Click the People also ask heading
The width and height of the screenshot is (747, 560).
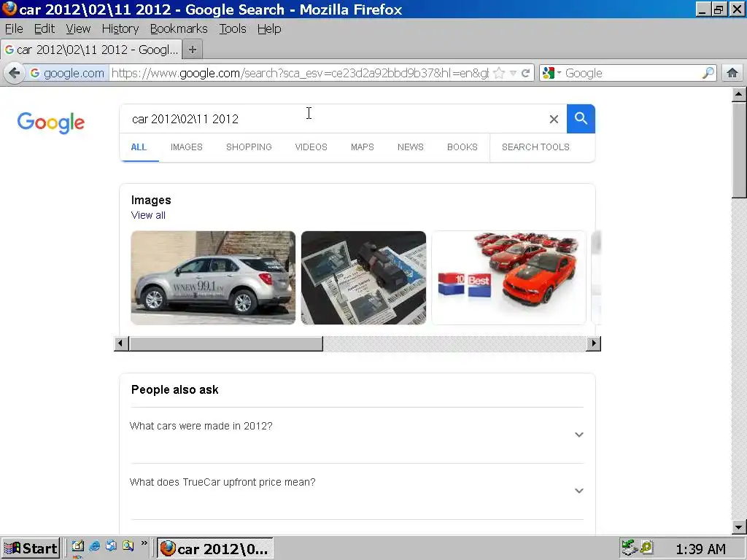point(174,390)
